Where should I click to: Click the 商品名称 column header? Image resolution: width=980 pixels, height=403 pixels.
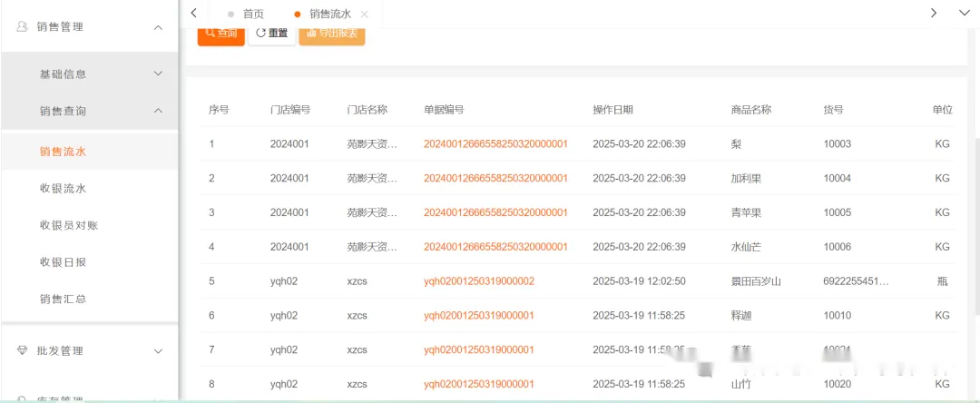point(751,109)
